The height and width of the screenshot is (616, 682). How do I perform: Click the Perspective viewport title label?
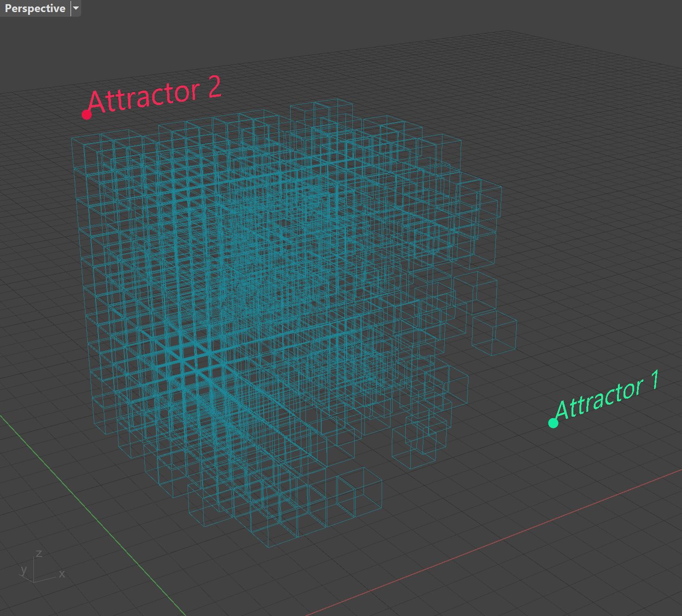(35, 8)
